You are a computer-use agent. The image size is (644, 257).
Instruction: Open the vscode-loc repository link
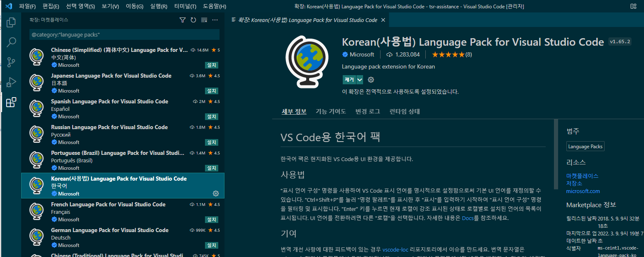pos(395,250)
